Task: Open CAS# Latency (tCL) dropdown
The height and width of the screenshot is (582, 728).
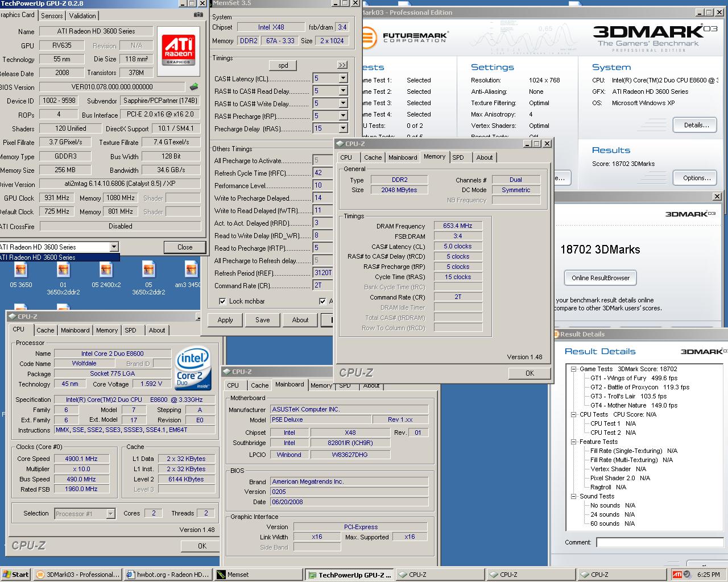Action: point(343,78)
